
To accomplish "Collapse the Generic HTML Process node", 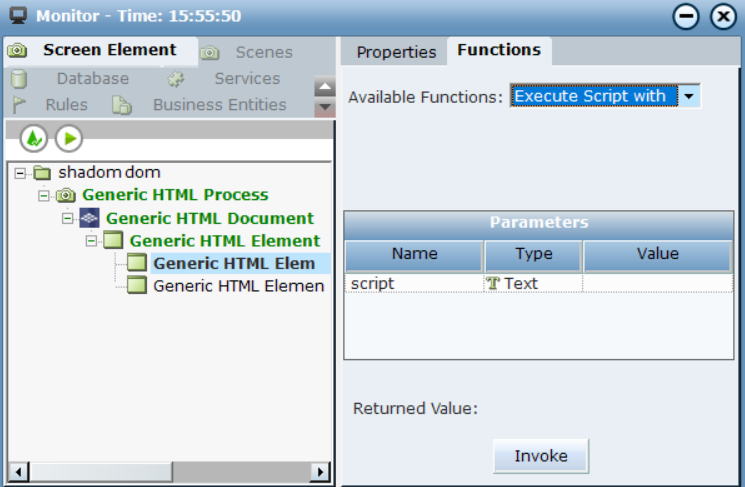I will click(x=44, y=195).
